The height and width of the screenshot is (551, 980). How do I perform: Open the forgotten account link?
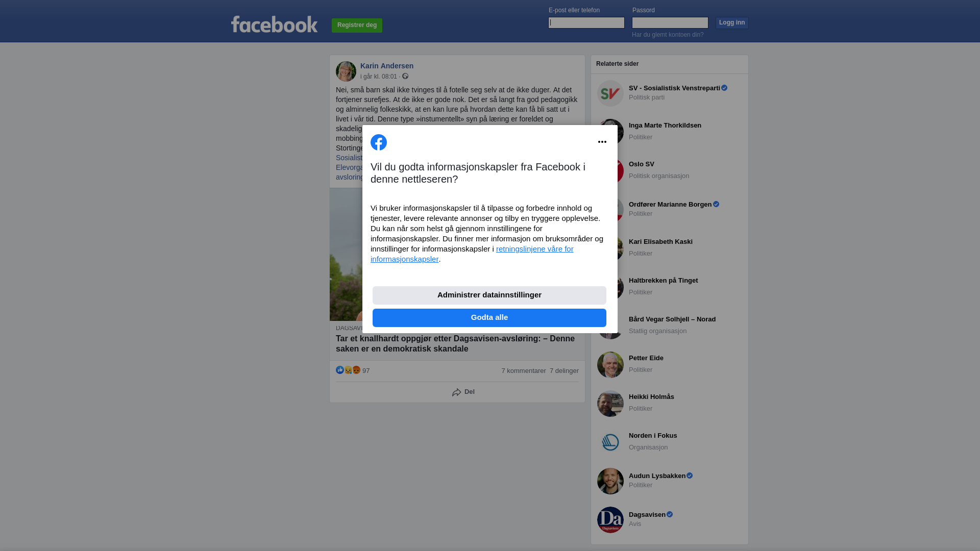point(668,35)
